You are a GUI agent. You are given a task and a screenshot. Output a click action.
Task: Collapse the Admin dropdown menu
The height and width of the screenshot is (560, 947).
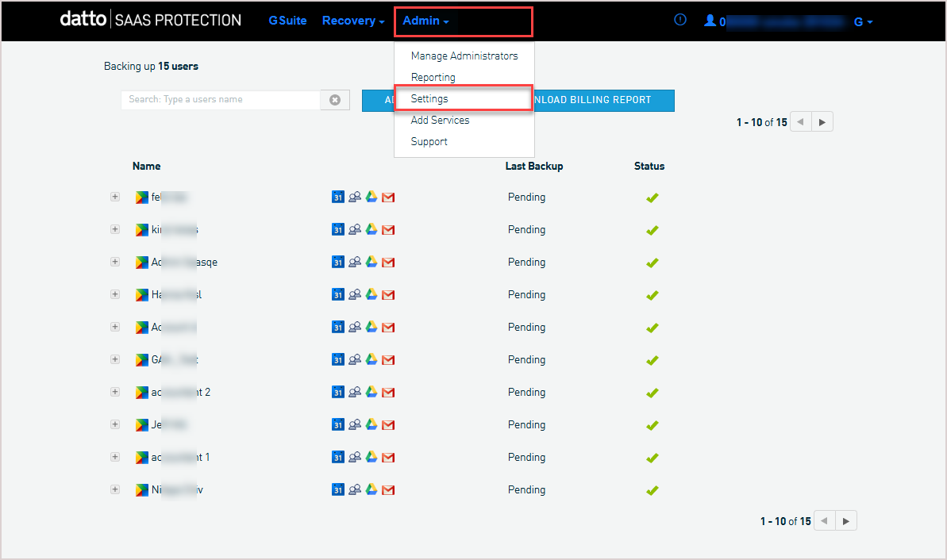point(425,21)
